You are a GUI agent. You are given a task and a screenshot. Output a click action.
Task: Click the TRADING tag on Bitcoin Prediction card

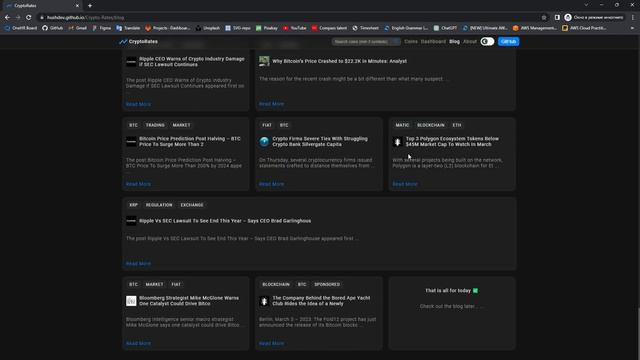(x=155, y=125)
